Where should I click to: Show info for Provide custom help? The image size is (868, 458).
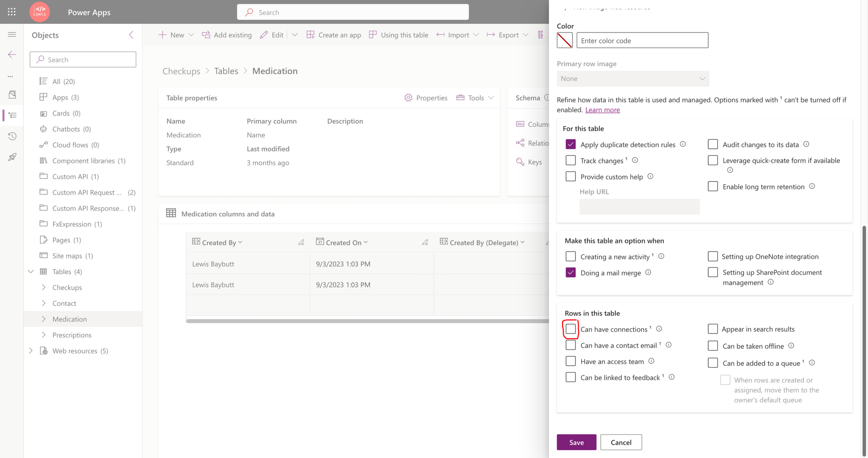650,176
